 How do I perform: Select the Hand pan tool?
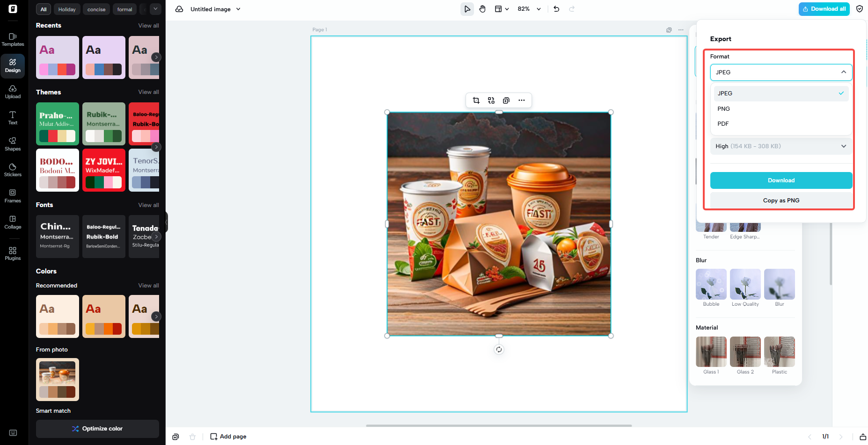pyautogui.click(x=482, y=8)
